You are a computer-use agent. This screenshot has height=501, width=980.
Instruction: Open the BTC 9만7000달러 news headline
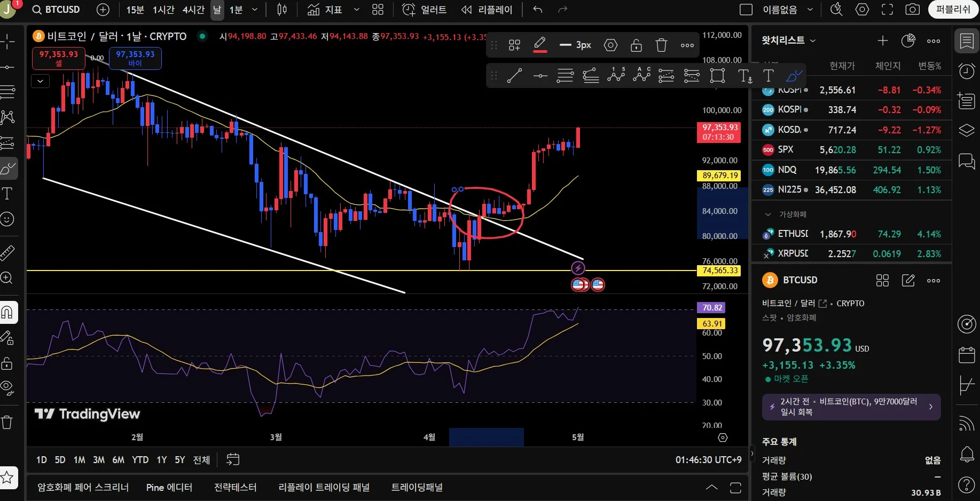pos(851,407)
